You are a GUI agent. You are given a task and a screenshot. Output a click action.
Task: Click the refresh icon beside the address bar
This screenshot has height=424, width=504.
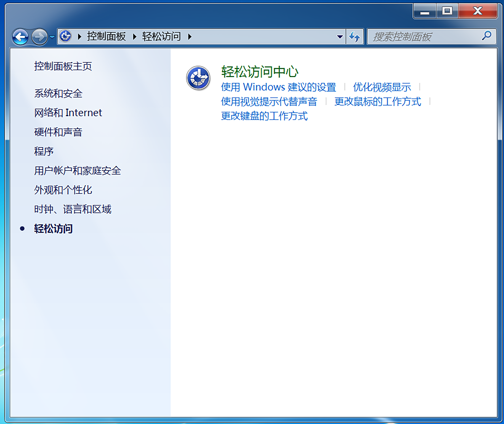coord(355,37)
